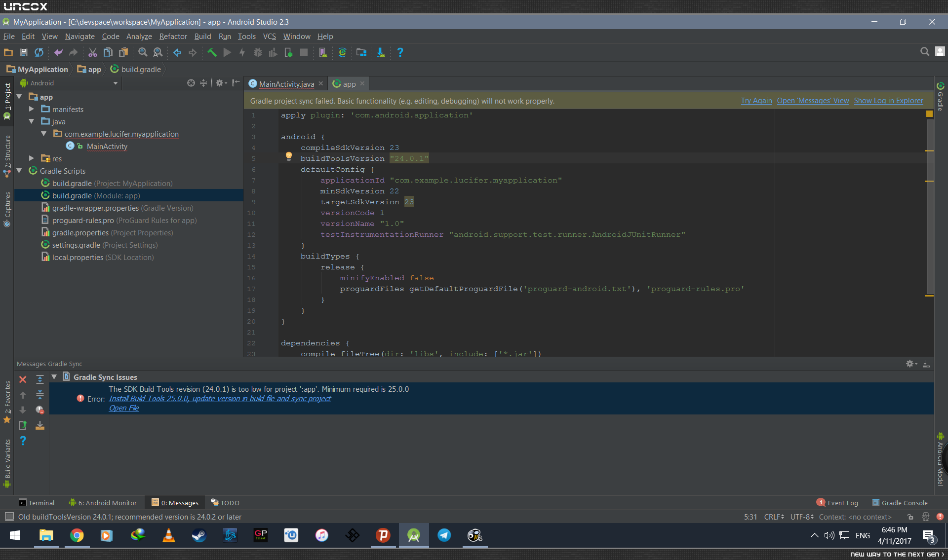
Task: Open Google Chrome from taskbar
Action: 77,535
